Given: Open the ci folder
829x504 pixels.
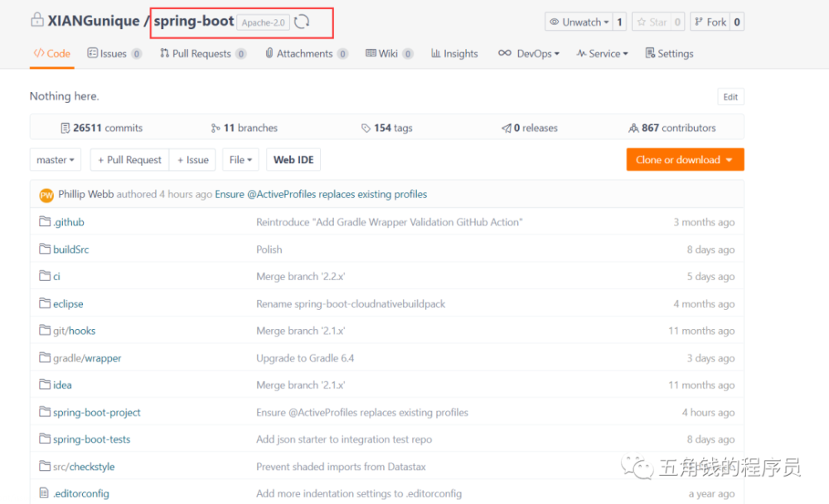Looking at the screenshot, I should tap(56, 277).
